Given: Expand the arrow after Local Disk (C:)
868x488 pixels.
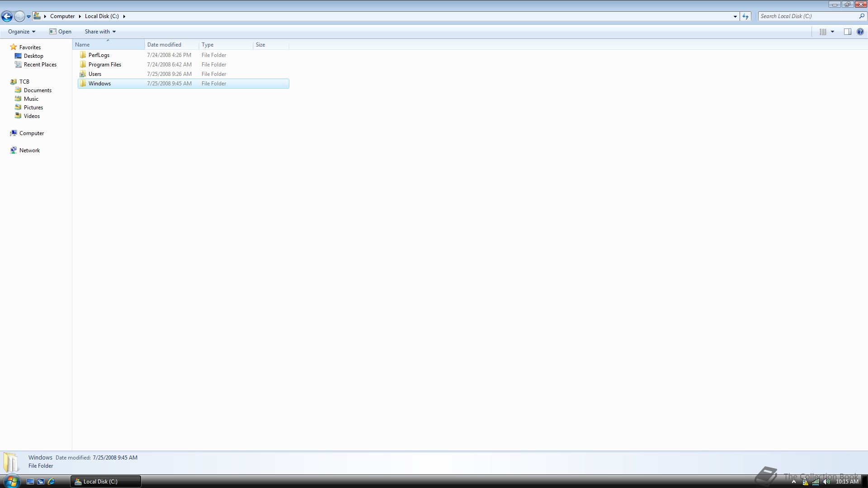Looking at the screenshot, I should point(124,16).
